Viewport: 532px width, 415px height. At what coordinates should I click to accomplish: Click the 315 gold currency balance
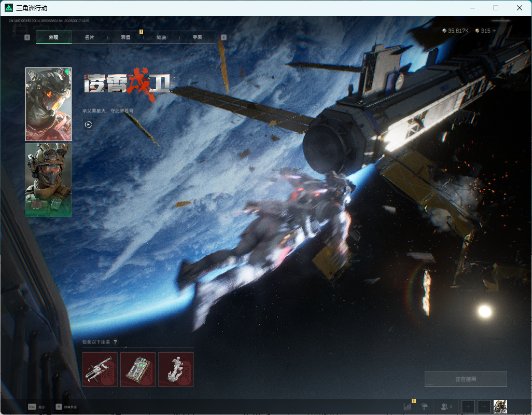(x=483, y=31)
